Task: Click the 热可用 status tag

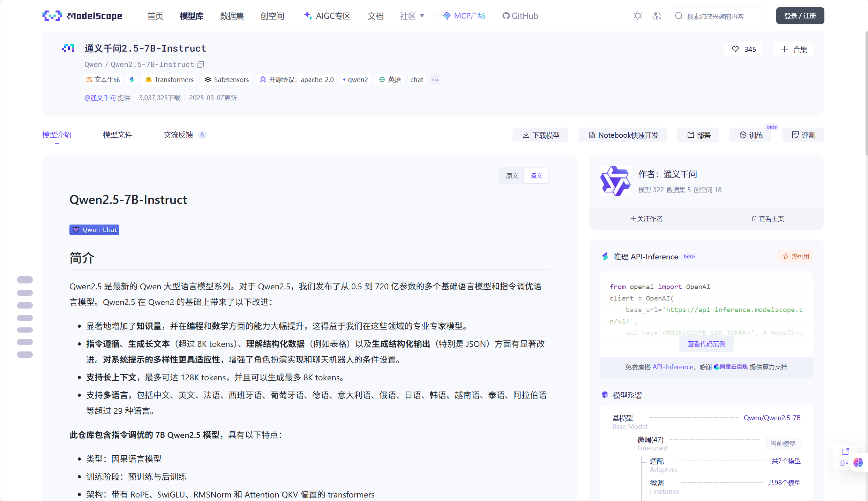Action: (x=795, y=256)
